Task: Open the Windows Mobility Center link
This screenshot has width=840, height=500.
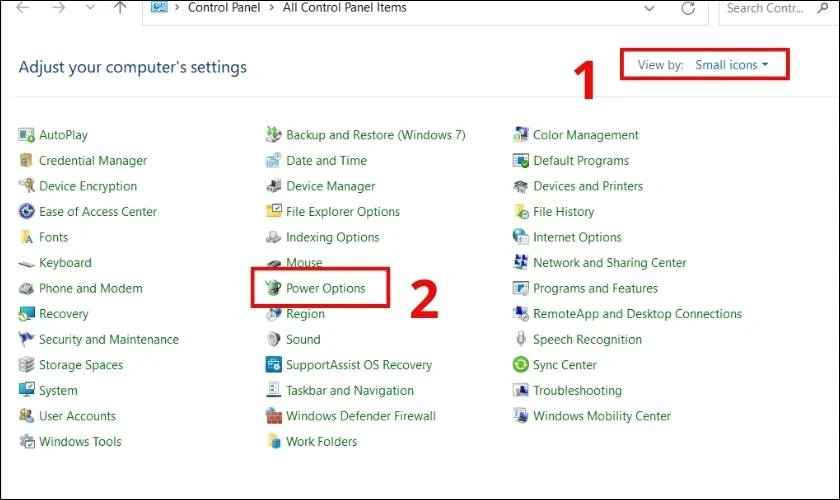Action: click(602, 416)
